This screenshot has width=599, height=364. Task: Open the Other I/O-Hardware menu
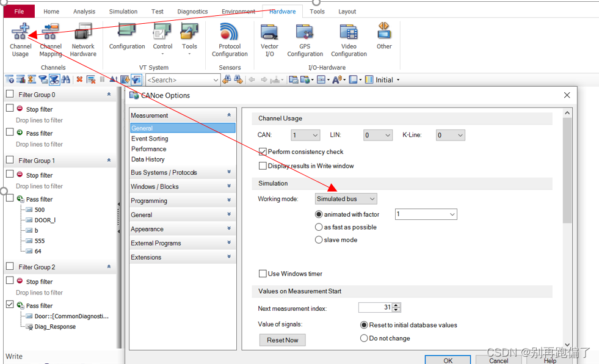point(384,37)
